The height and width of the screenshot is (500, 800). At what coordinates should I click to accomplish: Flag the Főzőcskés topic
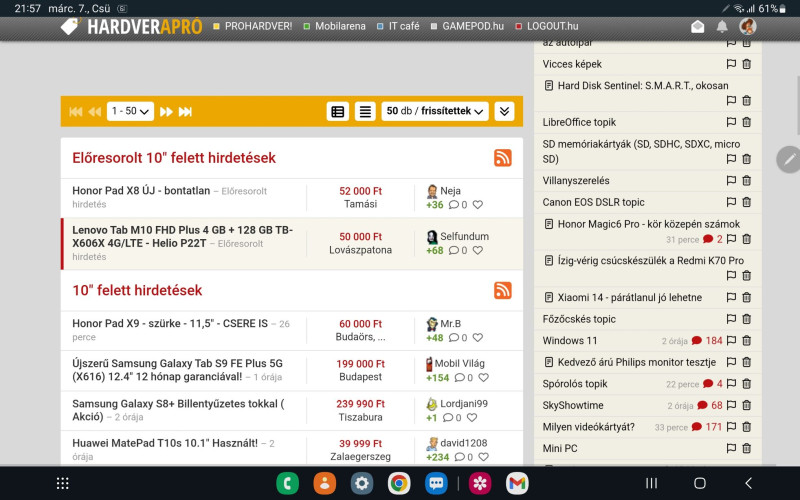tap(731, 319)
